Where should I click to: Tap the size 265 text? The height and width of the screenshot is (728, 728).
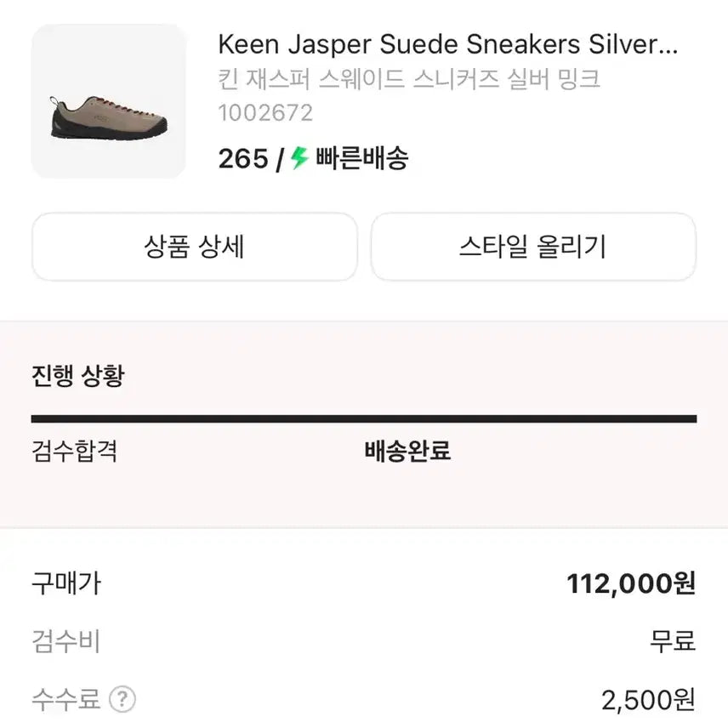pyautogui.click(x=242, y=158)
